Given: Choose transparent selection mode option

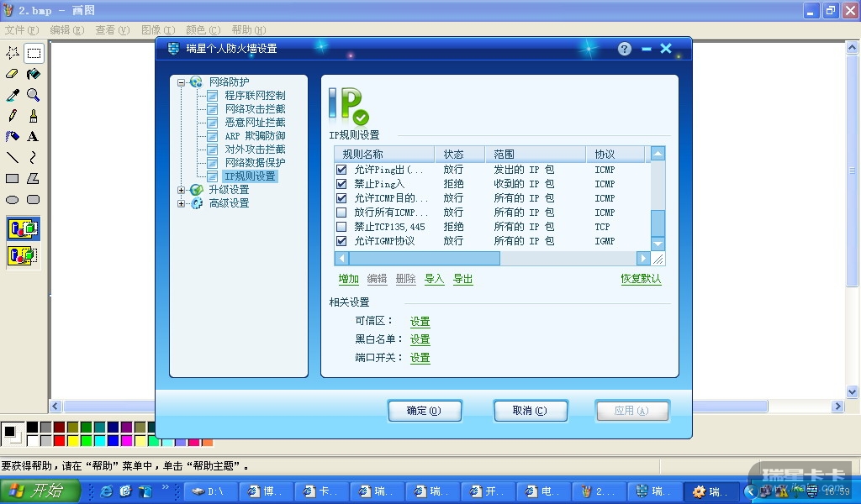Looking at the screenshot, I should click(23, 255).
